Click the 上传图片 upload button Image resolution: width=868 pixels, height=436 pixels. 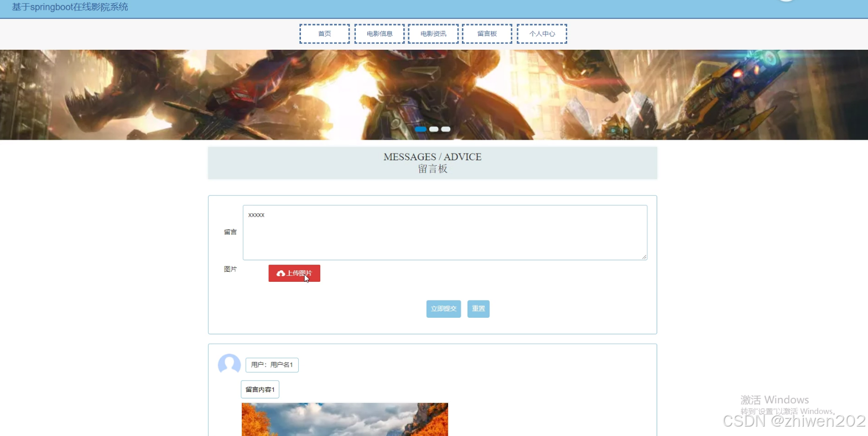(294, 273)
